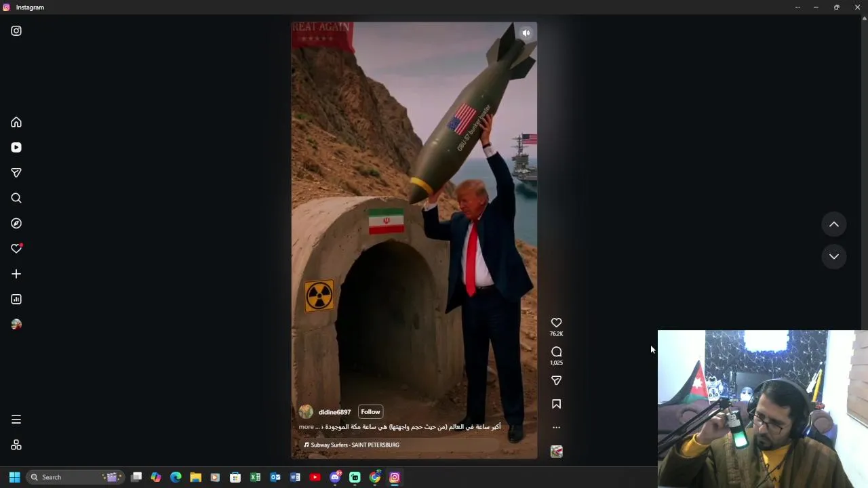
Task: Click the 1,025 comments count
Action: coord(556,363)
